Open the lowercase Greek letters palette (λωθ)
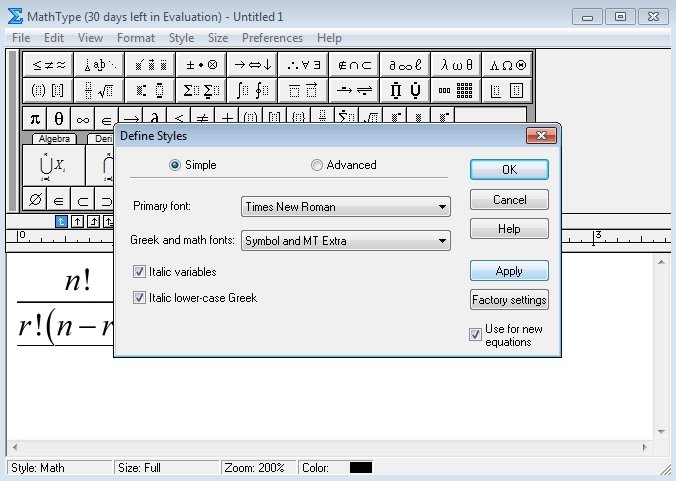The image size is (676, 481). coord(456,65)
